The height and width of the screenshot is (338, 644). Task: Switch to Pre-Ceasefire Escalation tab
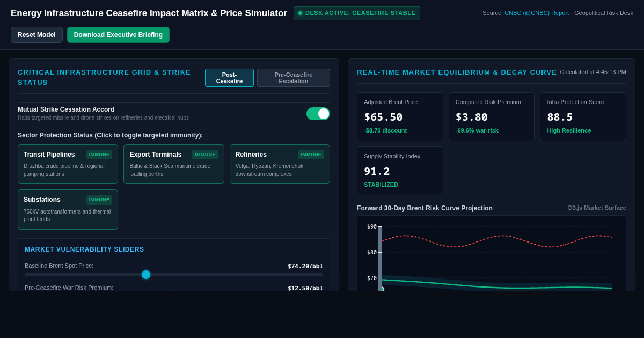[294, 78]
